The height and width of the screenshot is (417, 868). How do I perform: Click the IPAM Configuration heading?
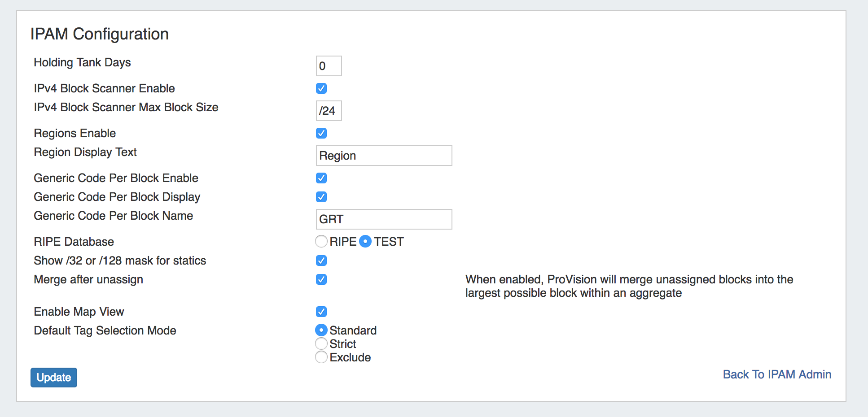(x=100, y=34)
